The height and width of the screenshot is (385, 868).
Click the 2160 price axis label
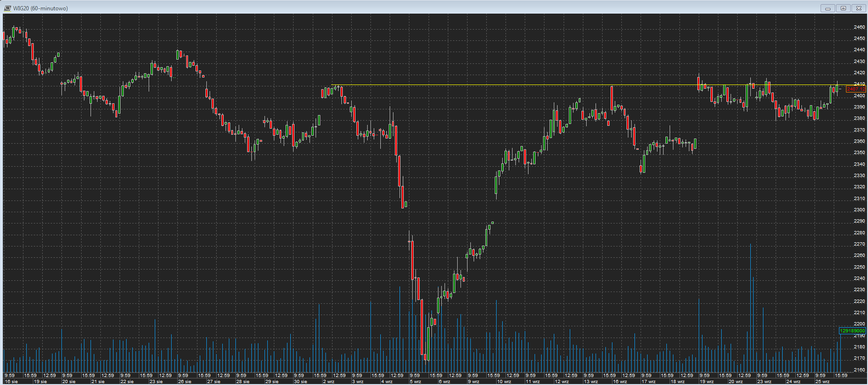[860, 370]
